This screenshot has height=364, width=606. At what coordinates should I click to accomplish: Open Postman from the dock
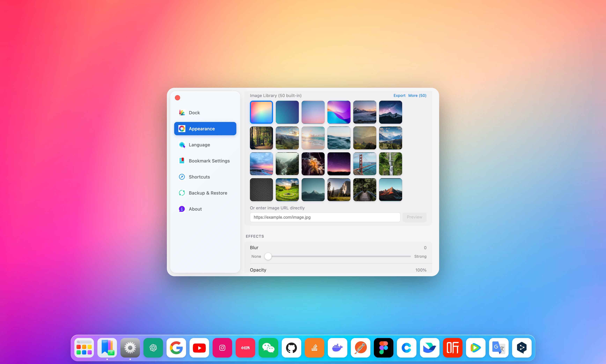point(360,348)
